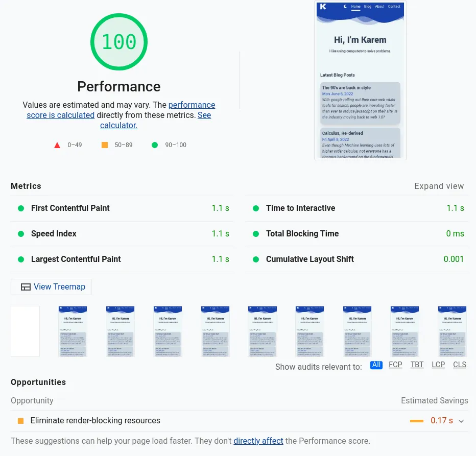Click the treemap icon beside View Treemap
The image size is (476, 456).
click(26, 287)
